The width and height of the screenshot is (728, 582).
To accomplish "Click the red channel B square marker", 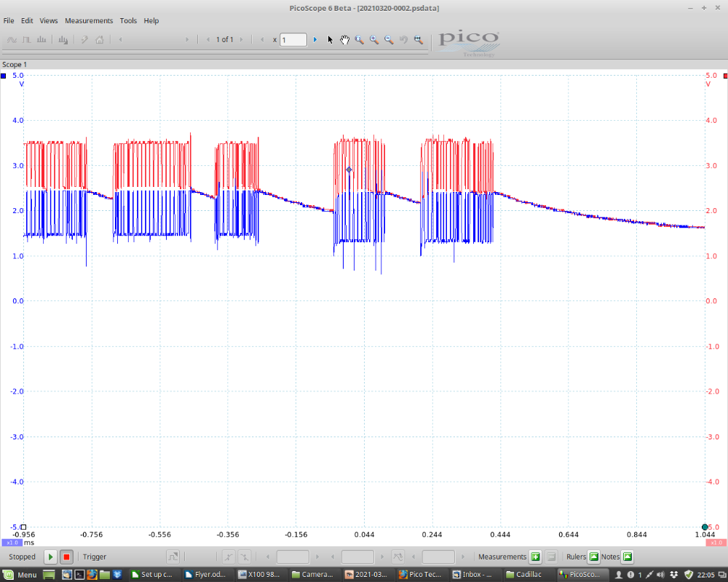I will coord(724,76).
